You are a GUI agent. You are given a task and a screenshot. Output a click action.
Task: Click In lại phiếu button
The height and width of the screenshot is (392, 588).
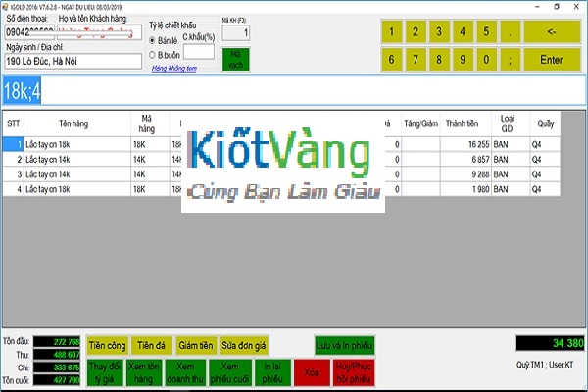pyautogui.click(x=272, y=372)
